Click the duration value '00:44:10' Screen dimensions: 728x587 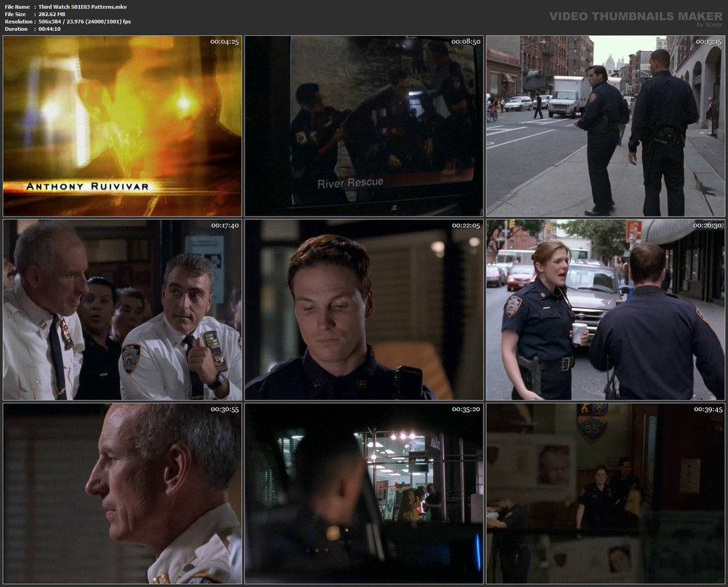coord(50,29)
